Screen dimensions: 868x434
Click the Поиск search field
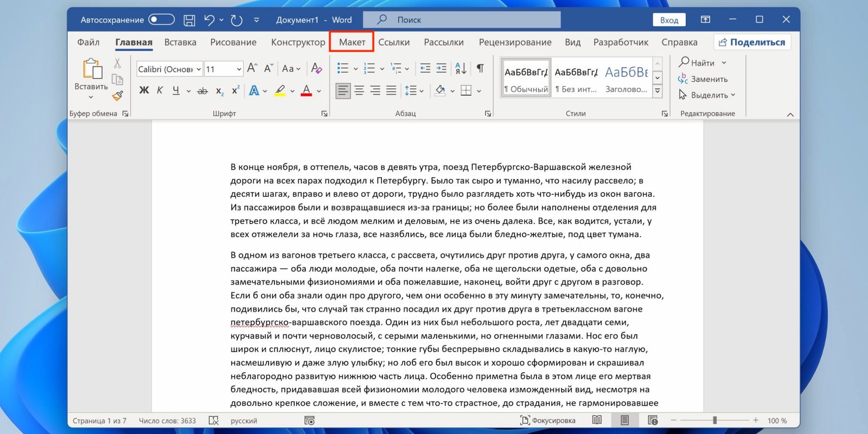[461, 20]
